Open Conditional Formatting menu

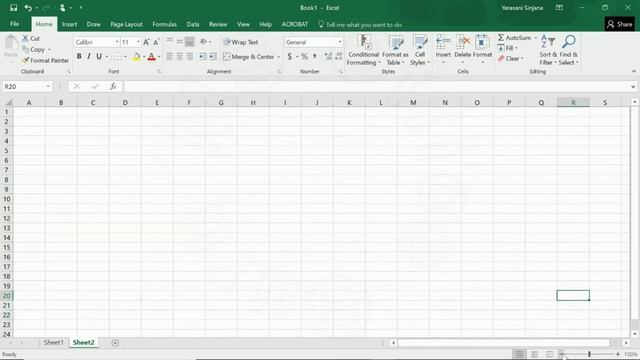pos(363,50)
